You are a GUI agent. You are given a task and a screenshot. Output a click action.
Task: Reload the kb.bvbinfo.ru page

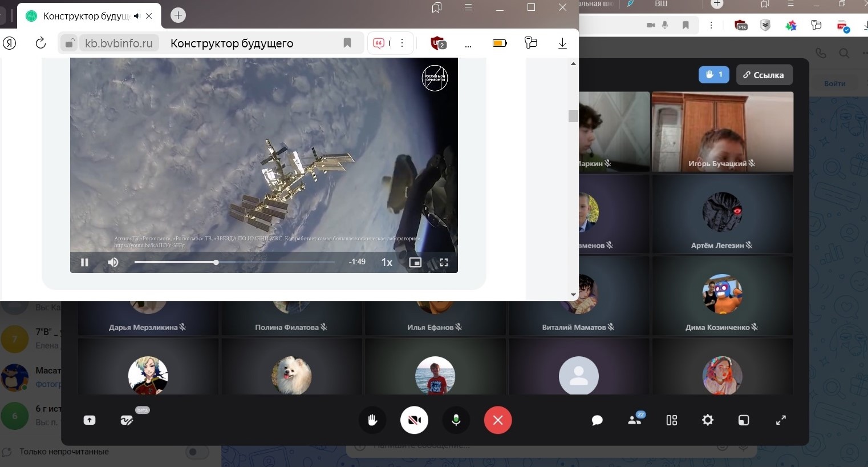40,43
